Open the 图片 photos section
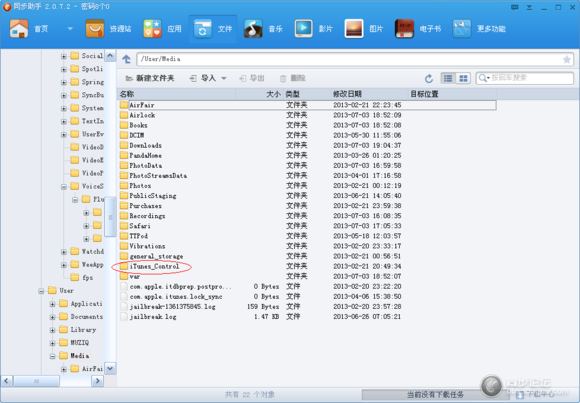 (364, 28)
